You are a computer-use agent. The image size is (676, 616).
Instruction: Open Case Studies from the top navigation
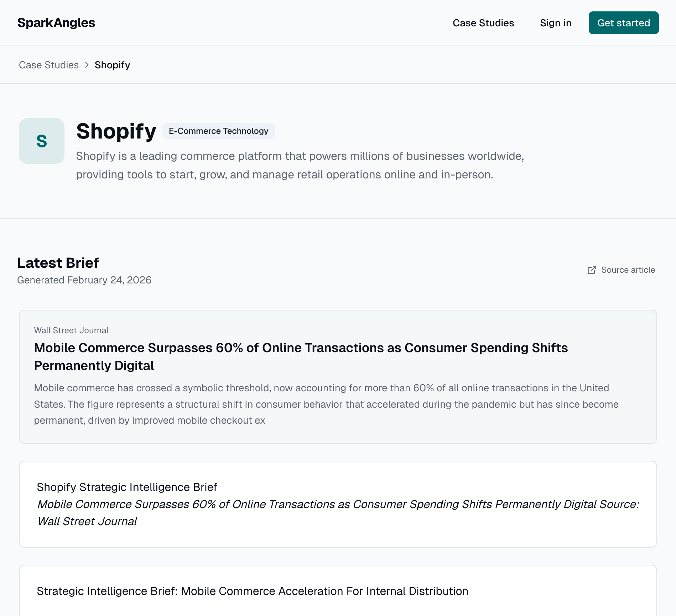point(483,23)
